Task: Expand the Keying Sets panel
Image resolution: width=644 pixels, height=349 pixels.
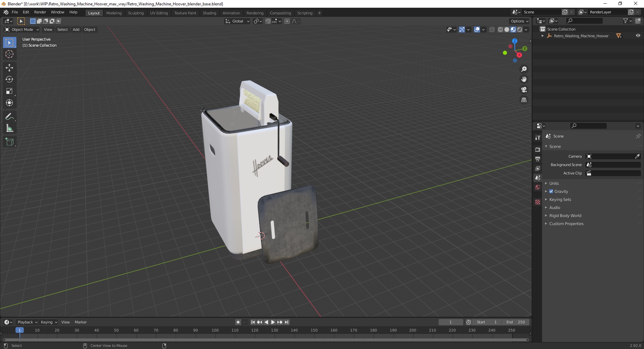Action: tap(560, 200)
